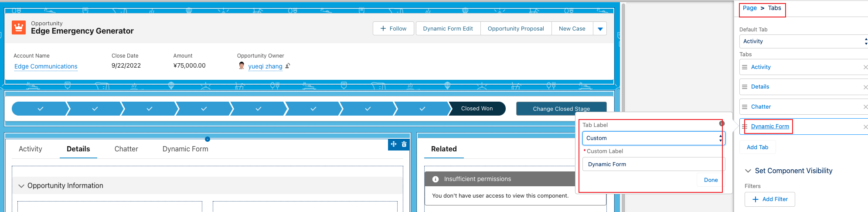Screen dimensions: 868x212
Task: Click the Tabs breadcrumb label
Action: pos(774,8)
